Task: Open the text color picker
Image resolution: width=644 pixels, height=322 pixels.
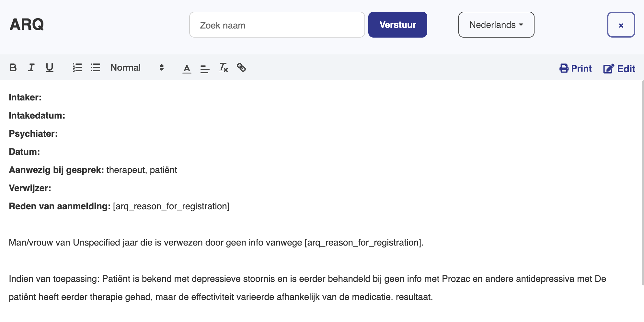Action: point(187,68)
